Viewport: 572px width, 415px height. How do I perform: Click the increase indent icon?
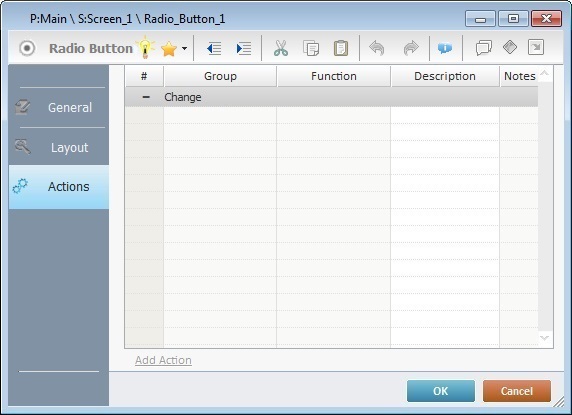point(244,48)
